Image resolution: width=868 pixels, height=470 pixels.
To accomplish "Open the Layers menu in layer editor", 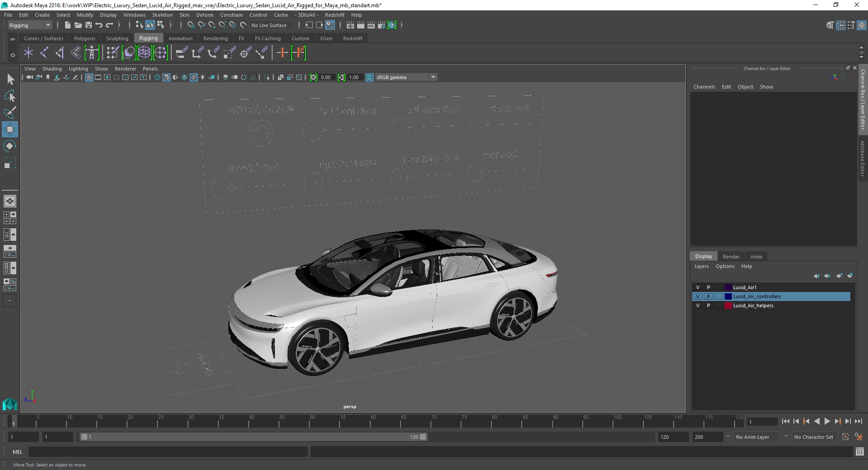I will 702,266.
